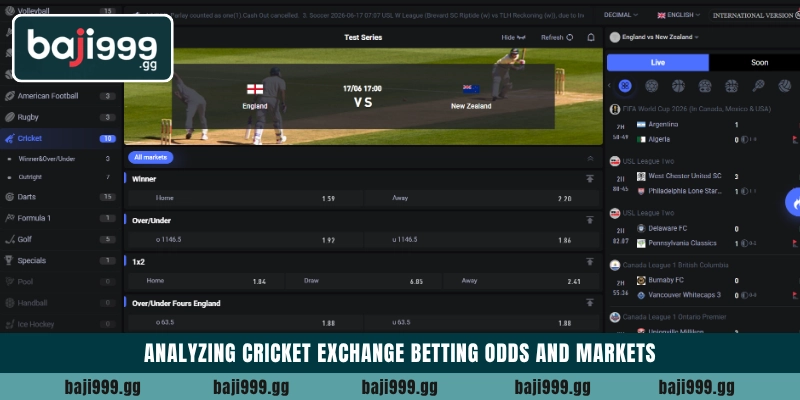
Task: Open Burnaby FC match row
Action: coord(704,288)
